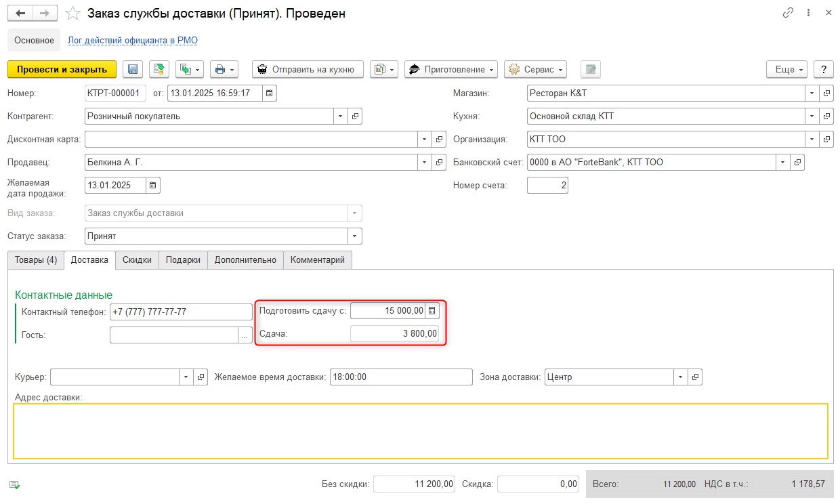Switch to the Товары (4) tab
Image resolution: width=840 pixels, height=504 pixels.
click(36, 259)
